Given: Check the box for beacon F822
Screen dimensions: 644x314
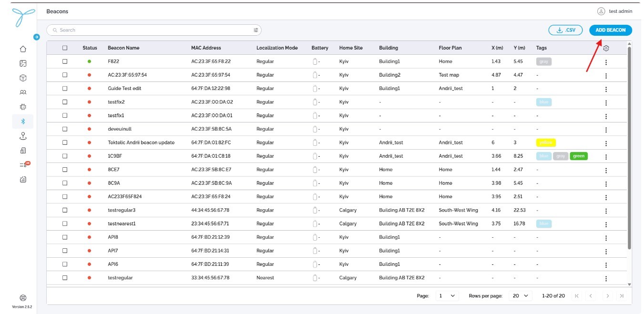Looking at the screenshot, I should (65, 61).
